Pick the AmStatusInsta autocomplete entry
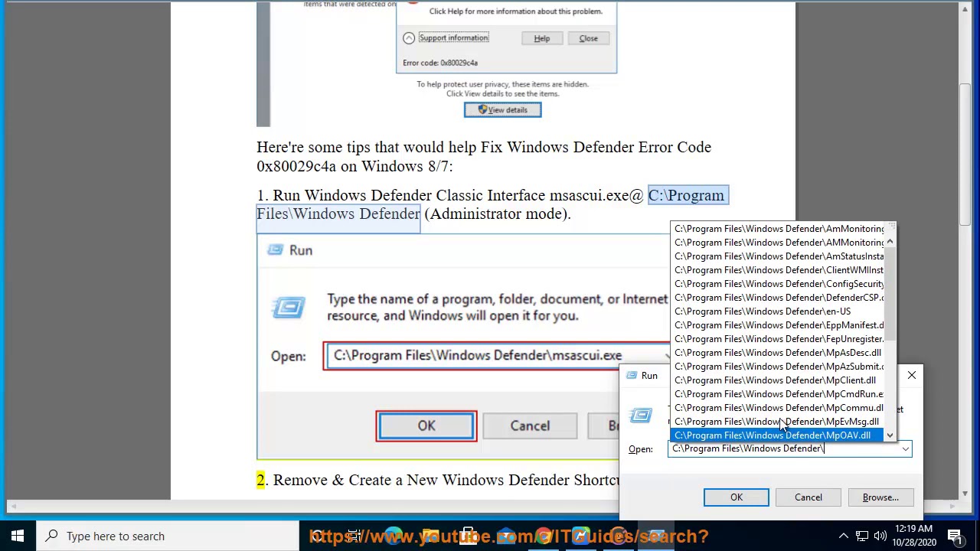Viewport: 980px width, 551px height. click(777, 256)
